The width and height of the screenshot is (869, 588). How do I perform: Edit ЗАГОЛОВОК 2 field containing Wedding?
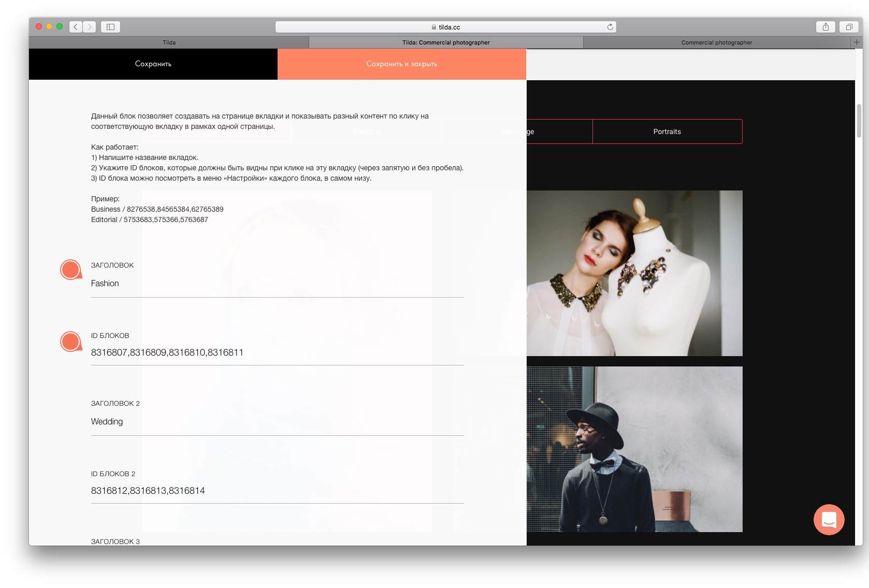coord(278,422)
